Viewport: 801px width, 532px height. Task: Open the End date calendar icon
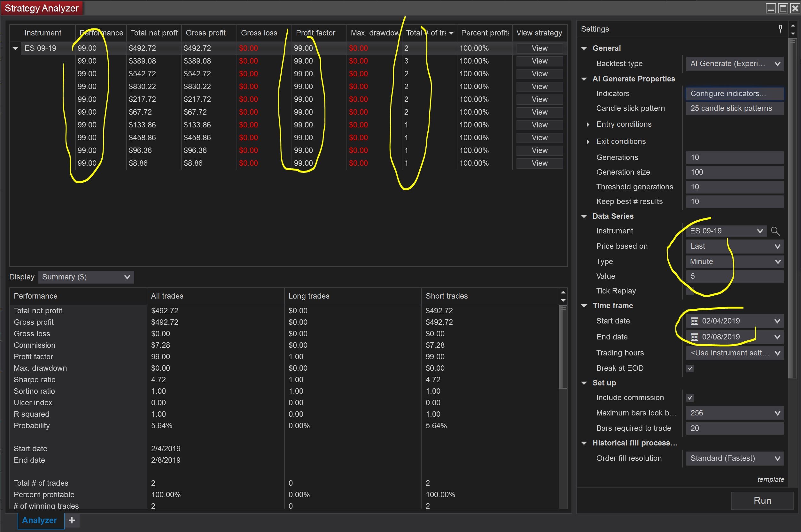(694, 337)
